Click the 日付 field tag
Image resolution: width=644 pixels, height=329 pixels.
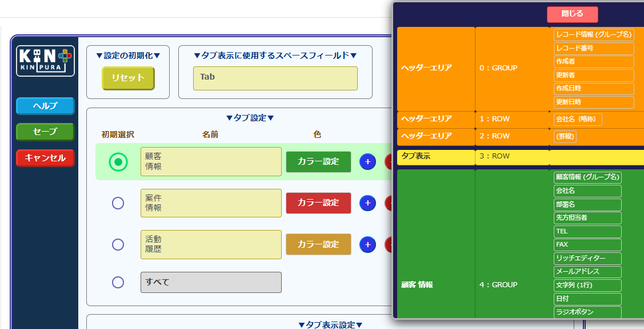[x=588, y=299]
